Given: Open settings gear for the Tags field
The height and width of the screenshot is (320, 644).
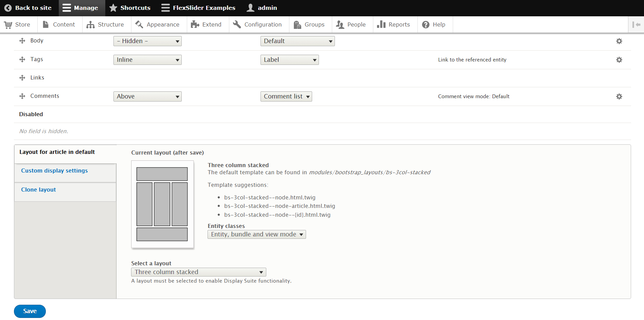Looking at the screenshot, I should (619, 60).
